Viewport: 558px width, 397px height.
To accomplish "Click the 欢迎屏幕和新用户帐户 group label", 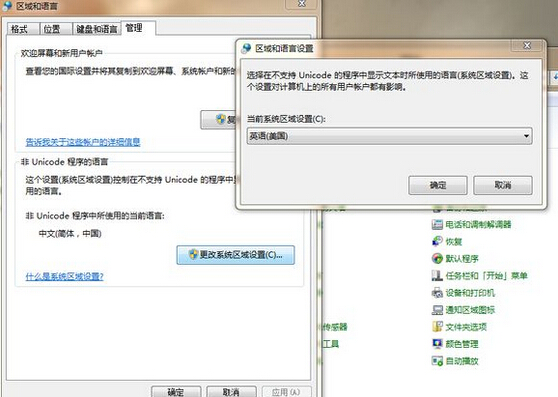I will (62, 53).
